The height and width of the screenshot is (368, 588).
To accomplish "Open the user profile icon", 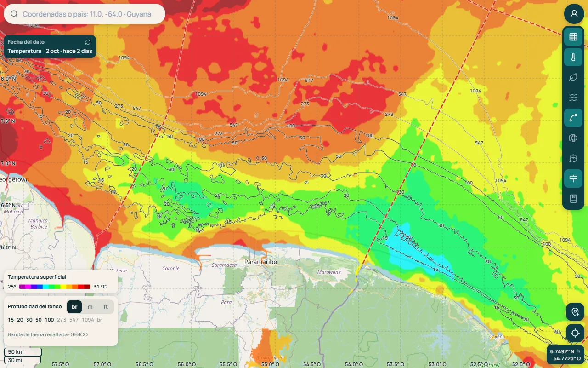I will pyautogui.click(x=574, y=14).
